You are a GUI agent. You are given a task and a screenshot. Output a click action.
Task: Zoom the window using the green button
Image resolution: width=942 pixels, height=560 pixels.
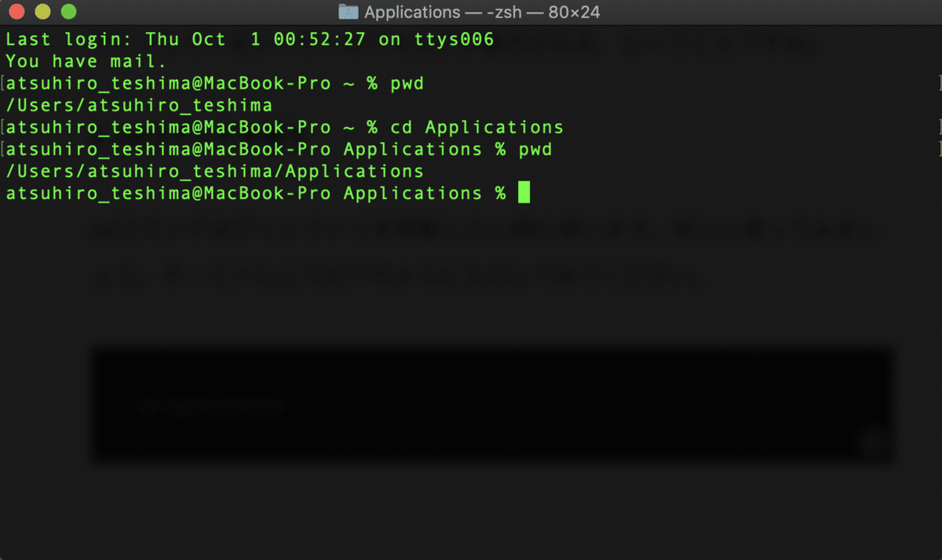click(68, 13)
